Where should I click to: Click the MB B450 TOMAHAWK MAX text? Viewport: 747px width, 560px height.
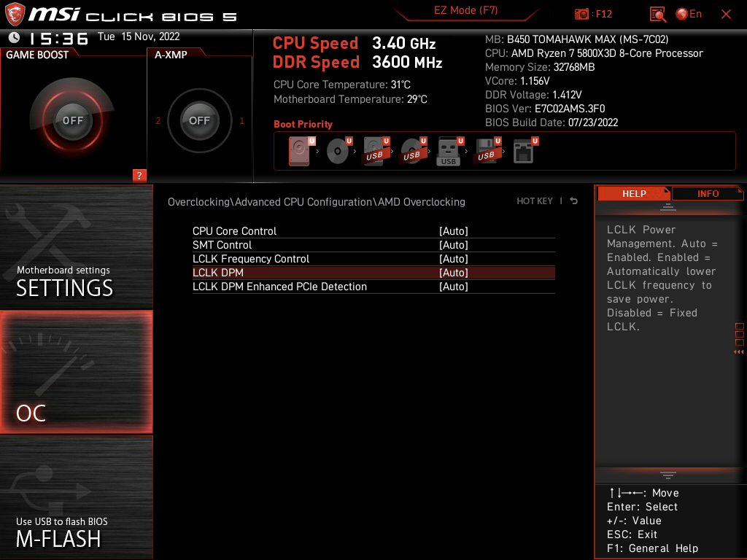pos(576,39)
